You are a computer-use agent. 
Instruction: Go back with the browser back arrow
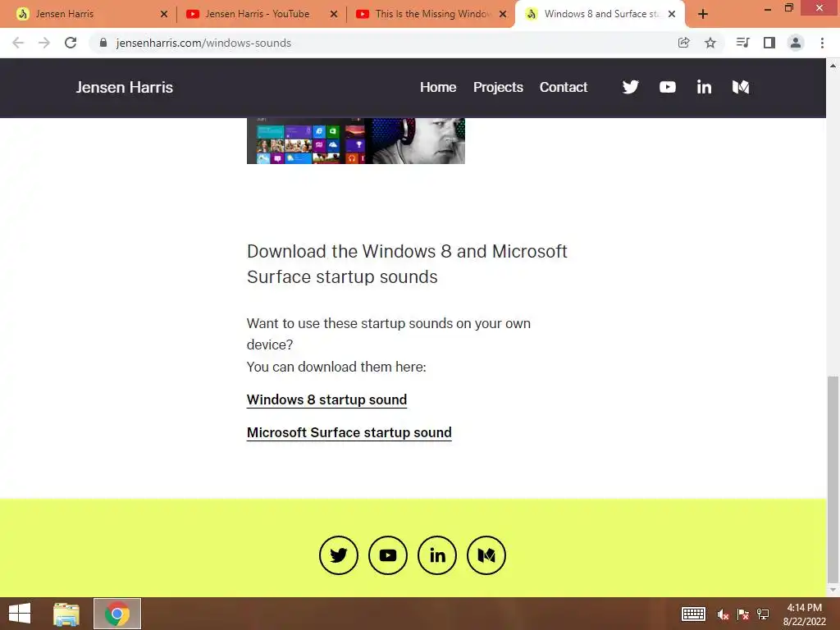point(18,43)
